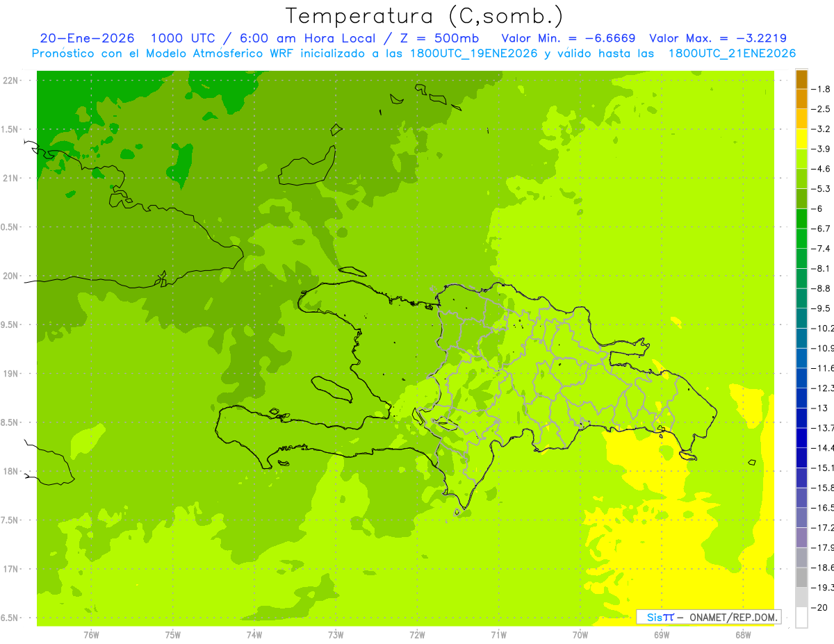Screen dimensions: 834x644
Task: Pick legend swatch between -3.9 and -4.6
Action: pyautogui.click(x=801, y=159)
